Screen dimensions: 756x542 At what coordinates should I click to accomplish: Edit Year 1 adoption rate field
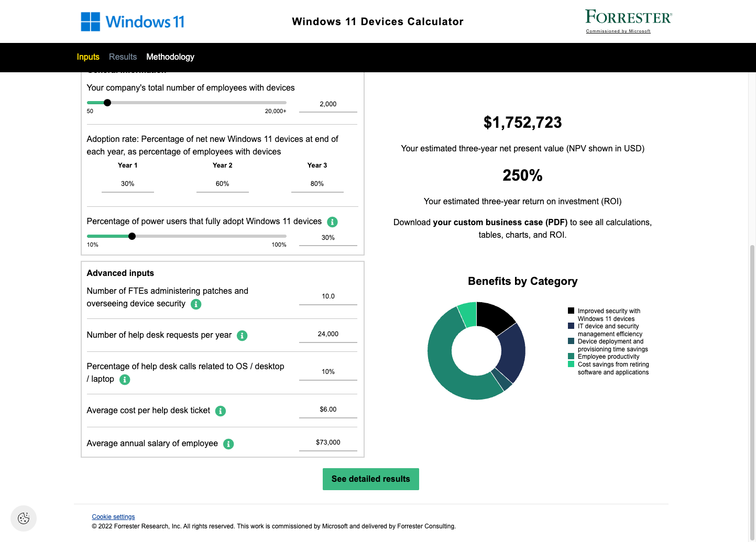coord(128,184)
